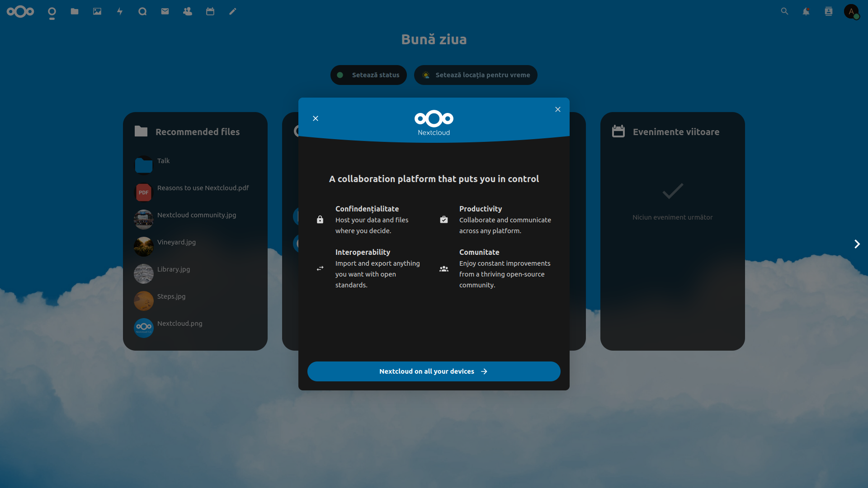
Task: Click the checkmark icon in events widget
Action: pyautogui.click(x=673, y=191)
